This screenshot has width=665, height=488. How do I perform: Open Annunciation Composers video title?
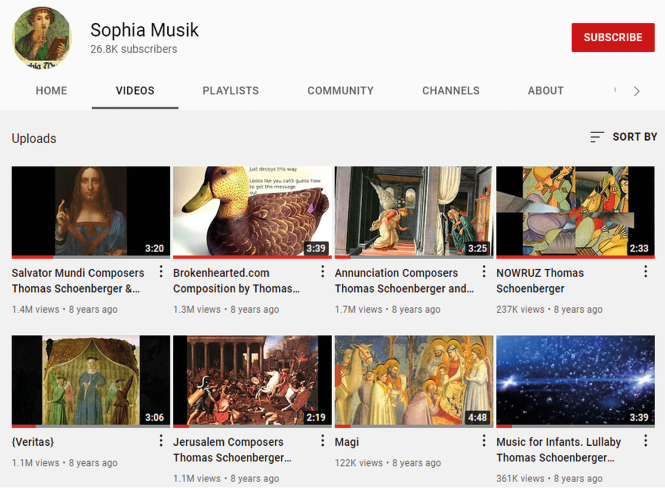[404, 281]
